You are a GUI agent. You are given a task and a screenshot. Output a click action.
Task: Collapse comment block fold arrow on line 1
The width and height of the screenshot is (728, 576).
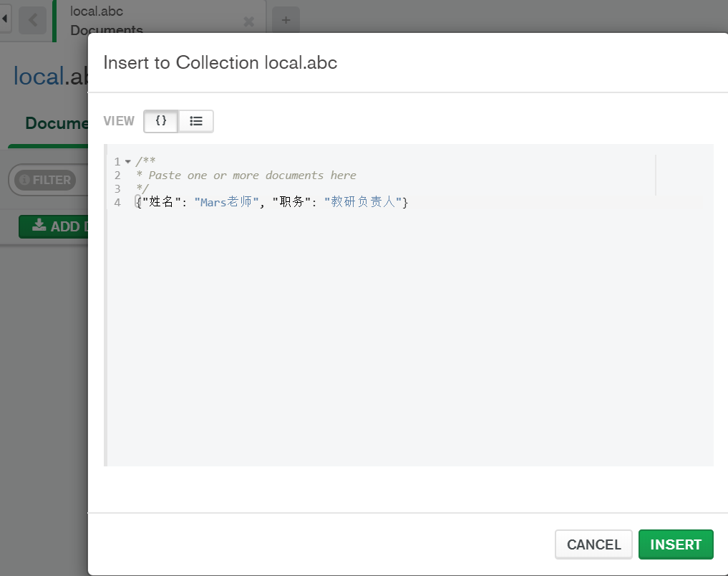point(128,162)
